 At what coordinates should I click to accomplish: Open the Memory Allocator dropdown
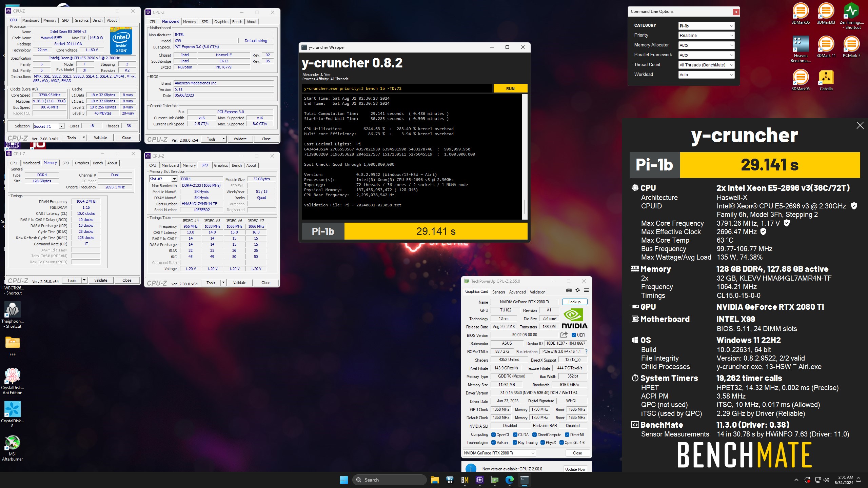click(706, 45)
